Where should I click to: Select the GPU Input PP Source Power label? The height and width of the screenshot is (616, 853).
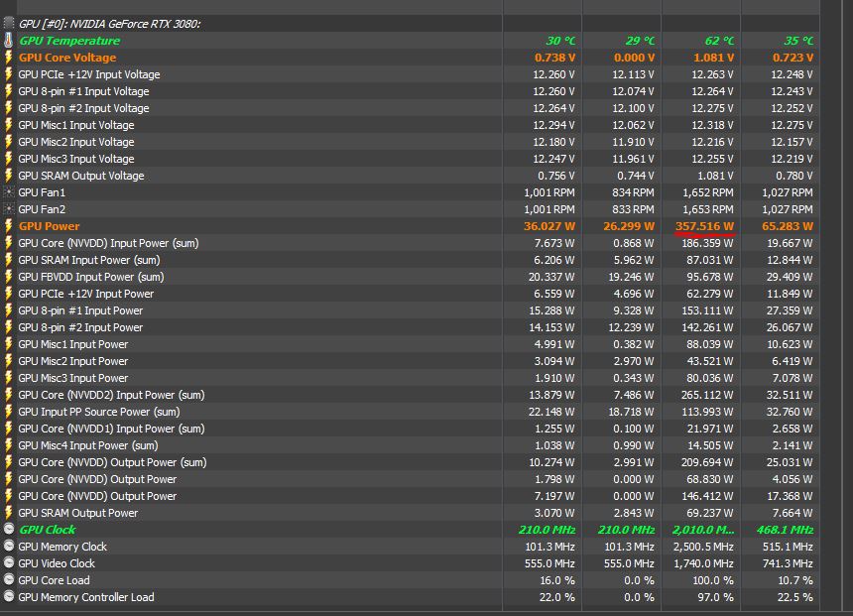pos(98,412)
